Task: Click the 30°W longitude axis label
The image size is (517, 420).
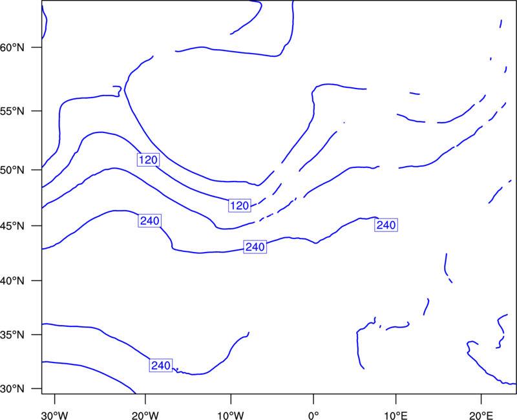Action: click(55, 415)
